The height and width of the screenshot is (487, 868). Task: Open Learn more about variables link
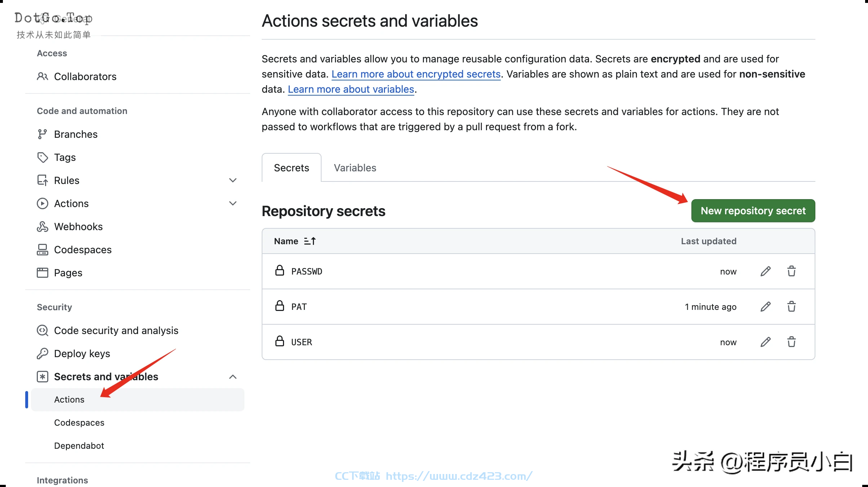click(x=351, y=89)
